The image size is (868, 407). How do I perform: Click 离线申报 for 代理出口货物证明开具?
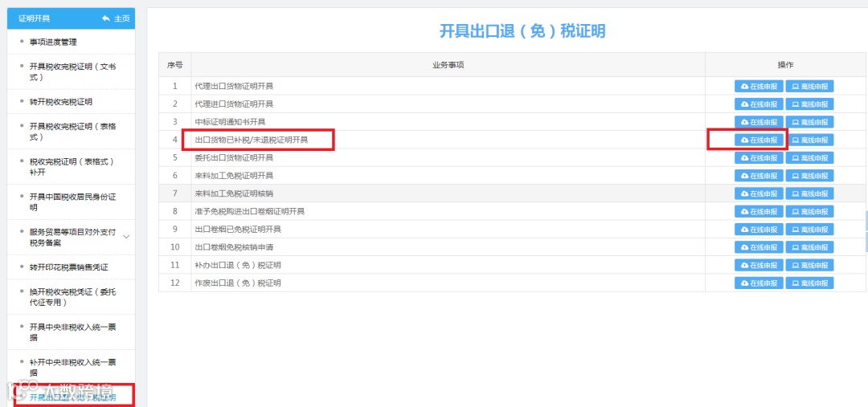[x=809, y=86]
